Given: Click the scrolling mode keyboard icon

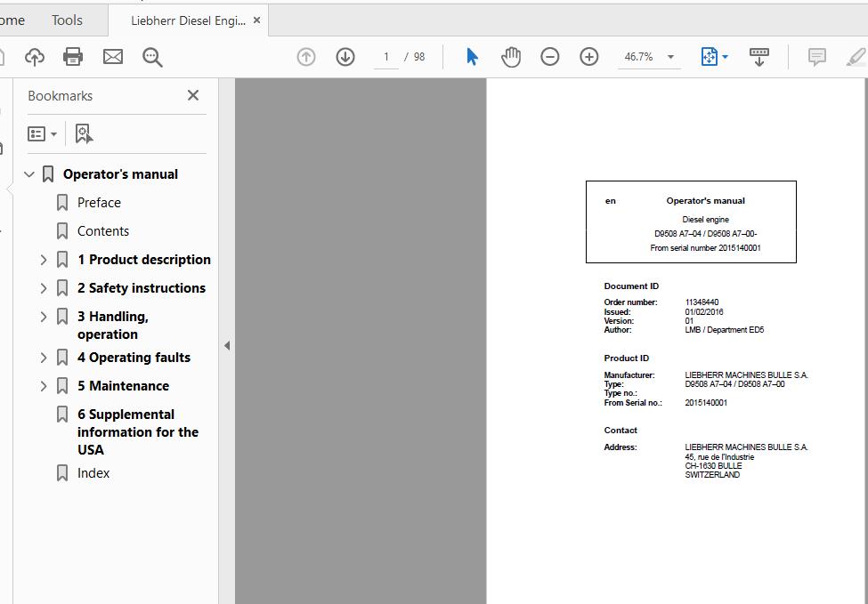Looking at the screenshot, I should (x=759, y=57).
